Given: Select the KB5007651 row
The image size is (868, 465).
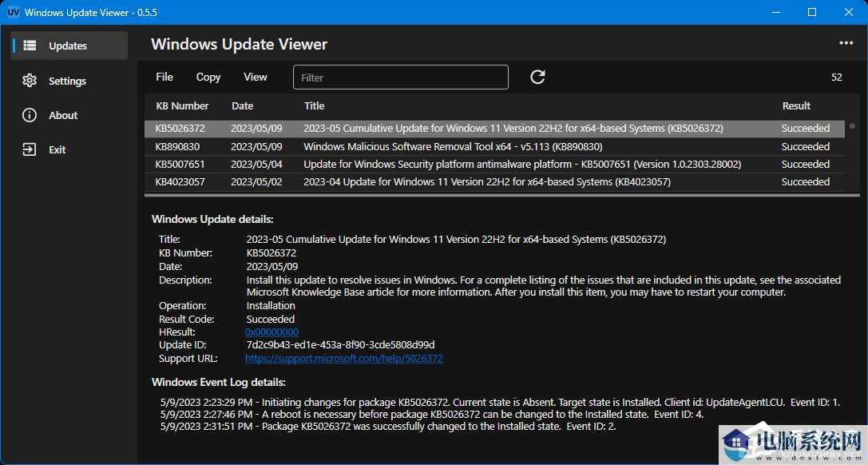Looking at the screenshot, I should (x=495, y=165).
